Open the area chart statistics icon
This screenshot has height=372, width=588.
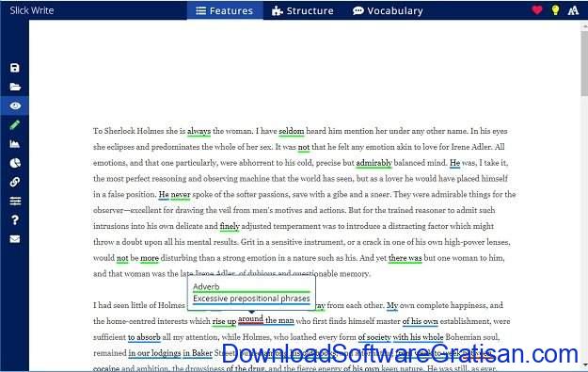[15, 144]
